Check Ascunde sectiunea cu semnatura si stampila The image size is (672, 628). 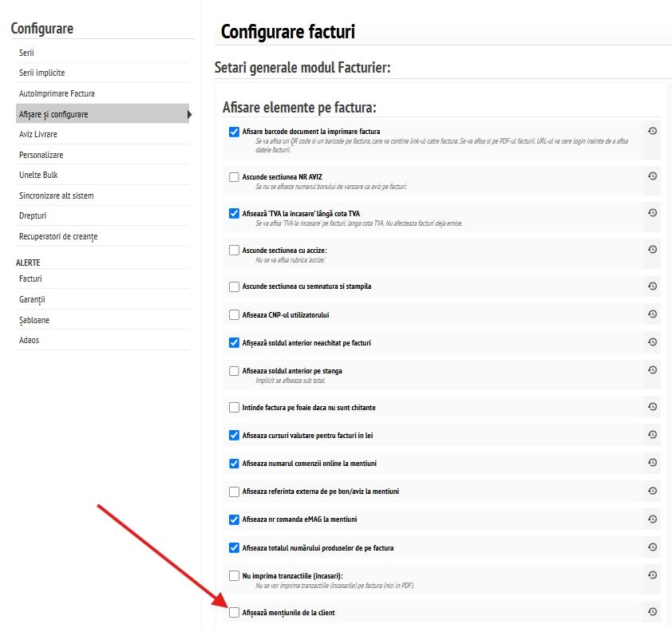tap(234, 286)
